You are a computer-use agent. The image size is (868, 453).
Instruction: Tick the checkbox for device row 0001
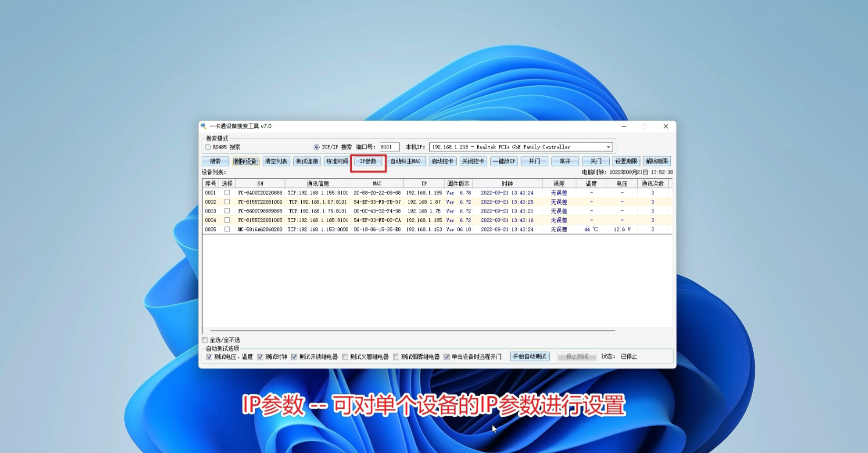(227, 193)
